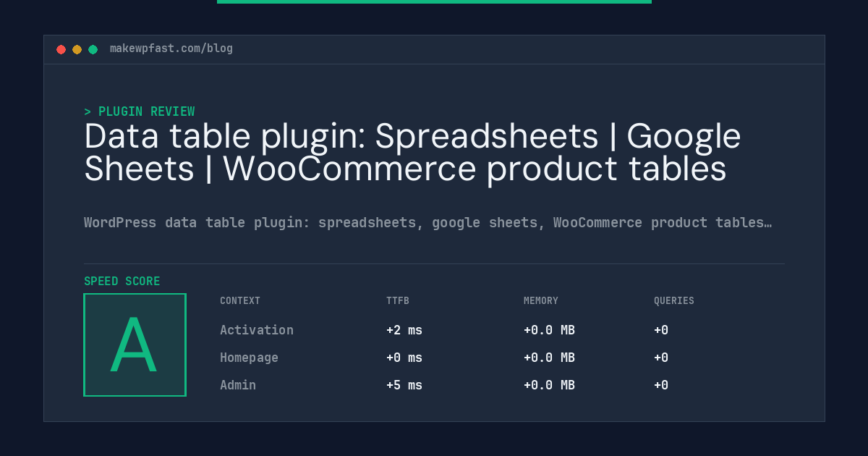The image size is (868, 456).
Task: Click the yellow window dot
Action: pyautogui.click(x=77, y=49)
